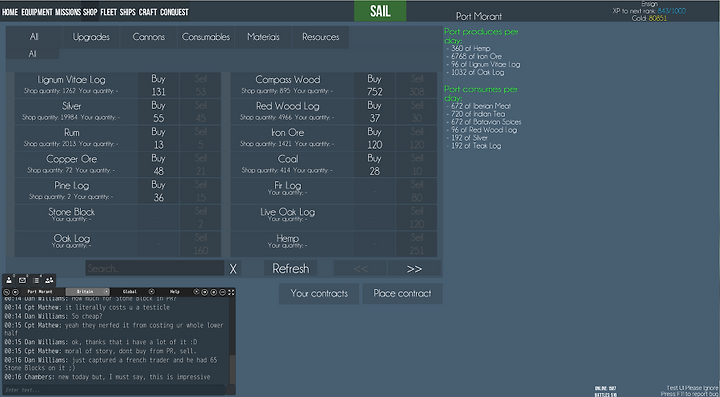Open the player profile icon above chat
This screenshot has width=720, height=397.
coord(9,280)
